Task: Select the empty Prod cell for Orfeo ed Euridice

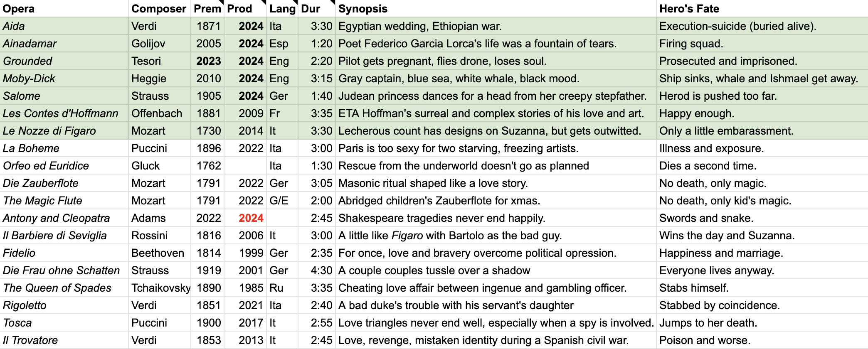Action: (x=245, y=166)
